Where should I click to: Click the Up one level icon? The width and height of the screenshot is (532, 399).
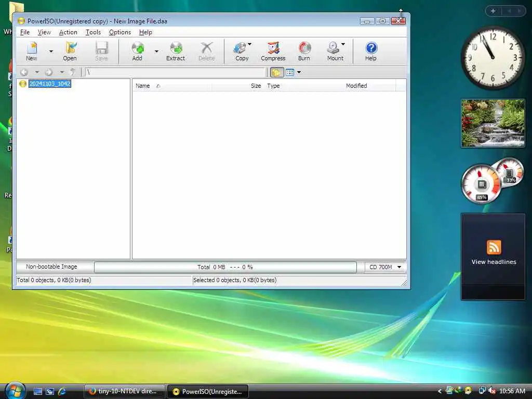tap(73, 72)
